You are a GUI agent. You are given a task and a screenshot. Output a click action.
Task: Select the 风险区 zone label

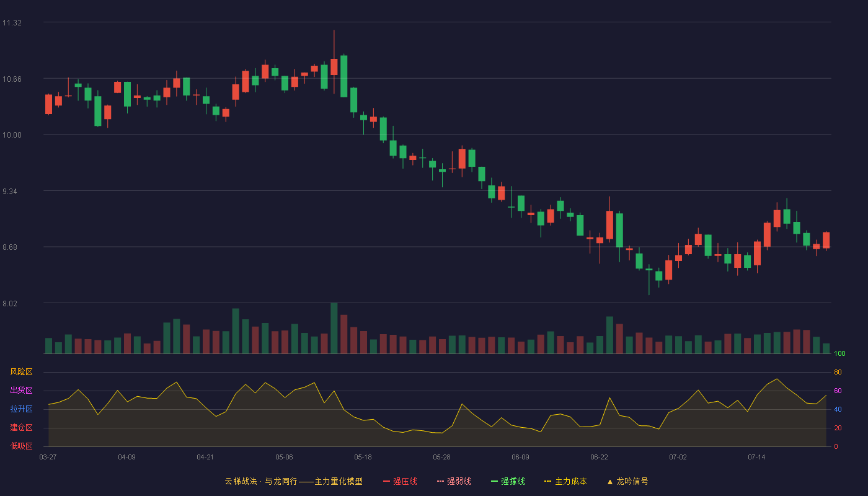coord(21,372)
